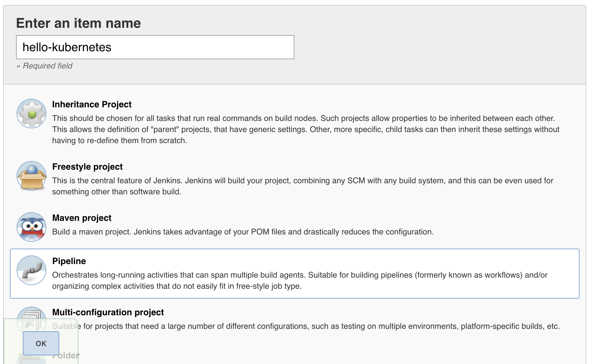Pick the Multi-configuration project title

click(x=108, y=312)
